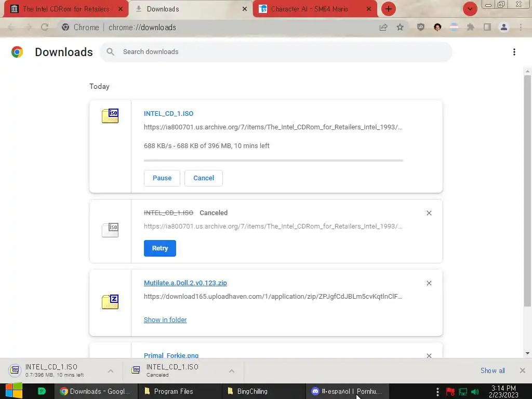This screenshot has width=532, height=399.
Task: Click the browser forward arrow
Action: pos(28,27)
